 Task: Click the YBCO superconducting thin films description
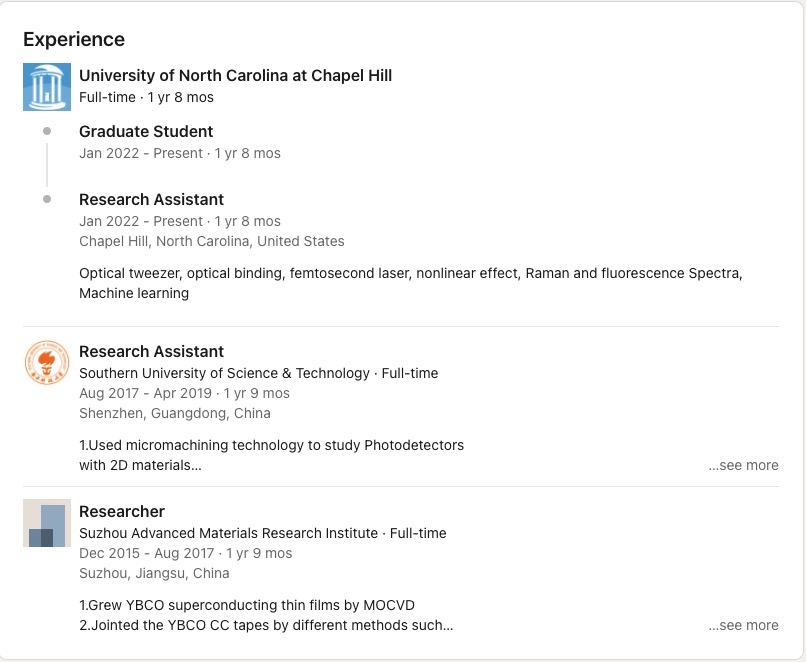246,605
